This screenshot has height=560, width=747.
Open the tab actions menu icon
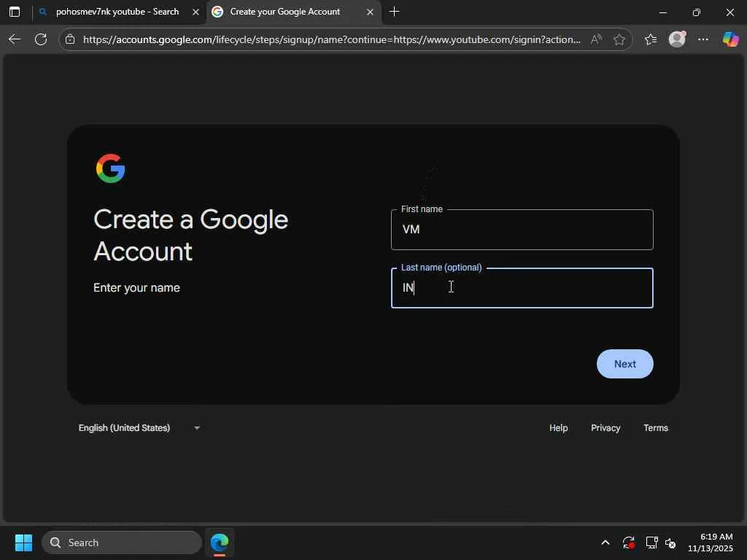pos(15,12)
